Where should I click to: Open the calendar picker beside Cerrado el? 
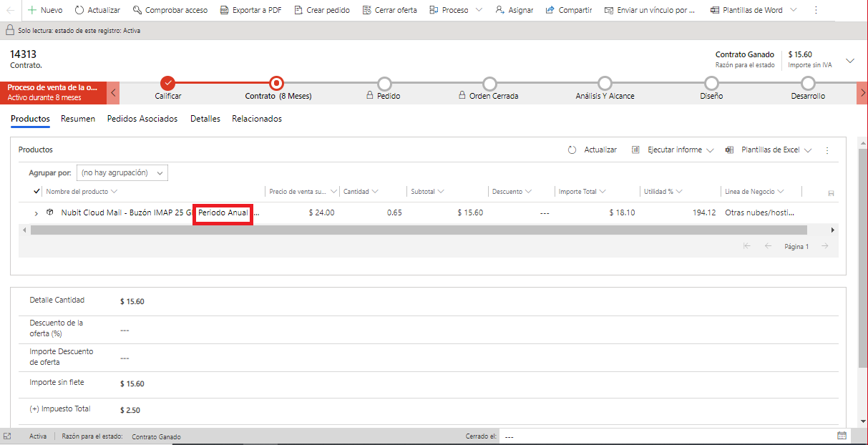[842, 436]
